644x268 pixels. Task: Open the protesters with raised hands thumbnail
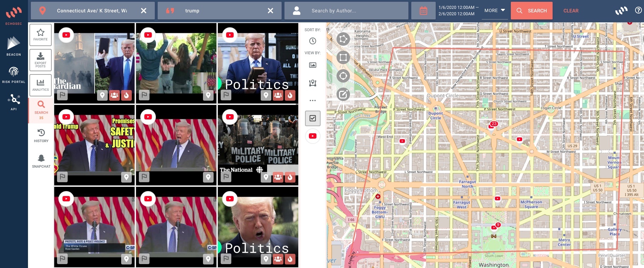[176, 63]
